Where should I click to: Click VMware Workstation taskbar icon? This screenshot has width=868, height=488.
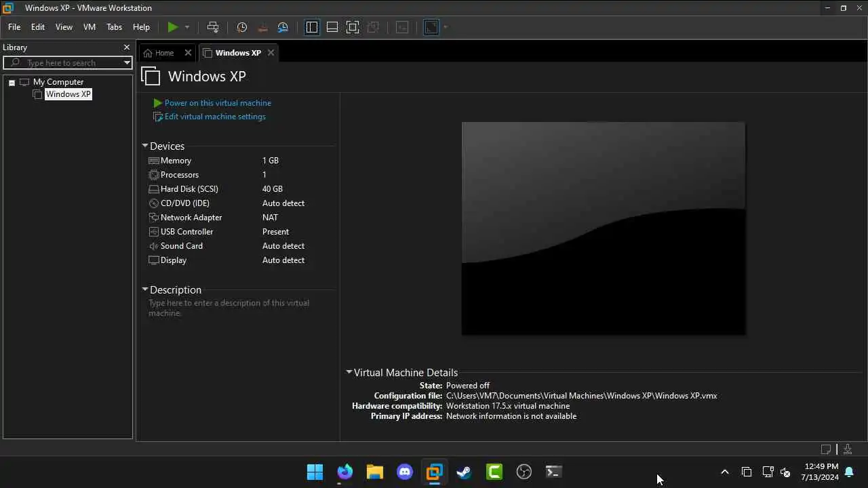click(435, 472)
